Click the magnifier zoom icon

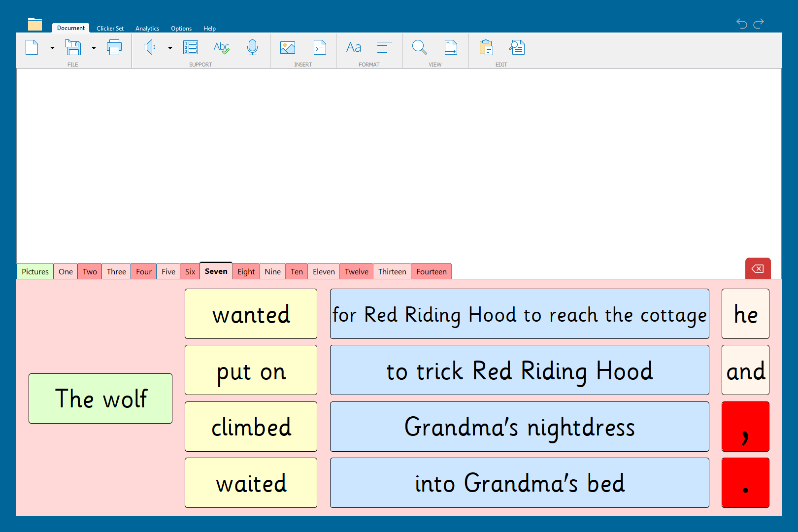[419, 48]
